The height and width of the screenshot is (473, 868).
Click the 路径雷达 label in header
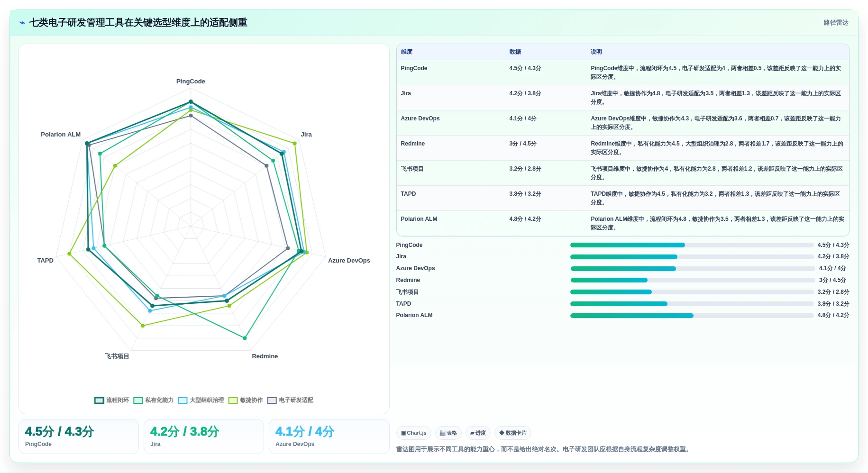[x=836, y=23]
